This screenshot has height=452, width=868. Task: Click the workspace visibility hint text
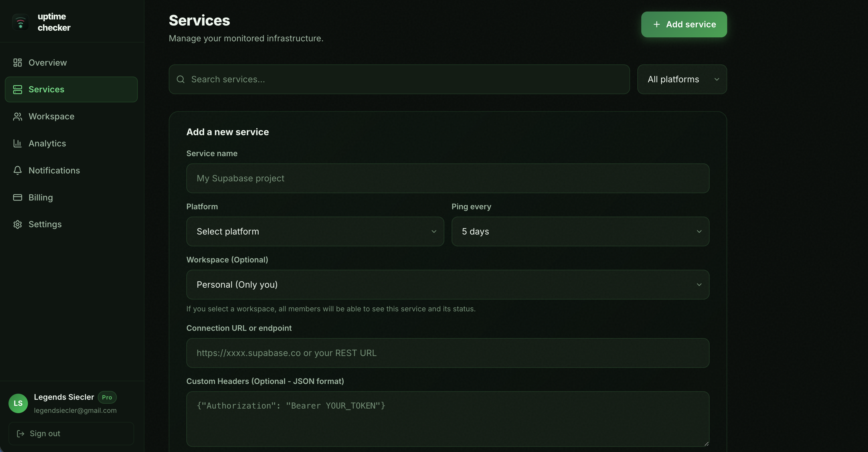[331, 309]
